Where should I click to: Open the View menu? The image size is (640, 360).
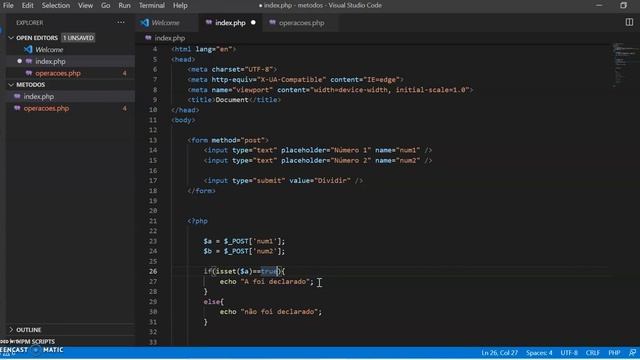click(85, 5)
